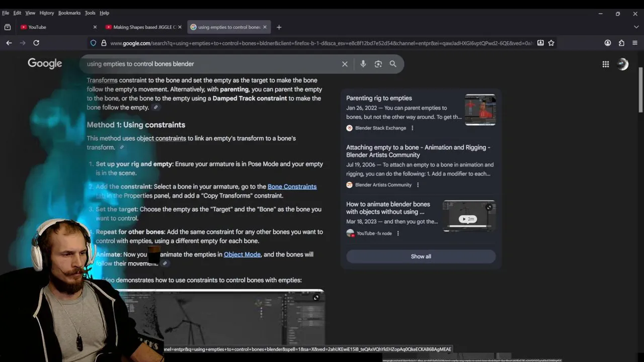
Task: Open a new browser tab
Action: point(279,27)
